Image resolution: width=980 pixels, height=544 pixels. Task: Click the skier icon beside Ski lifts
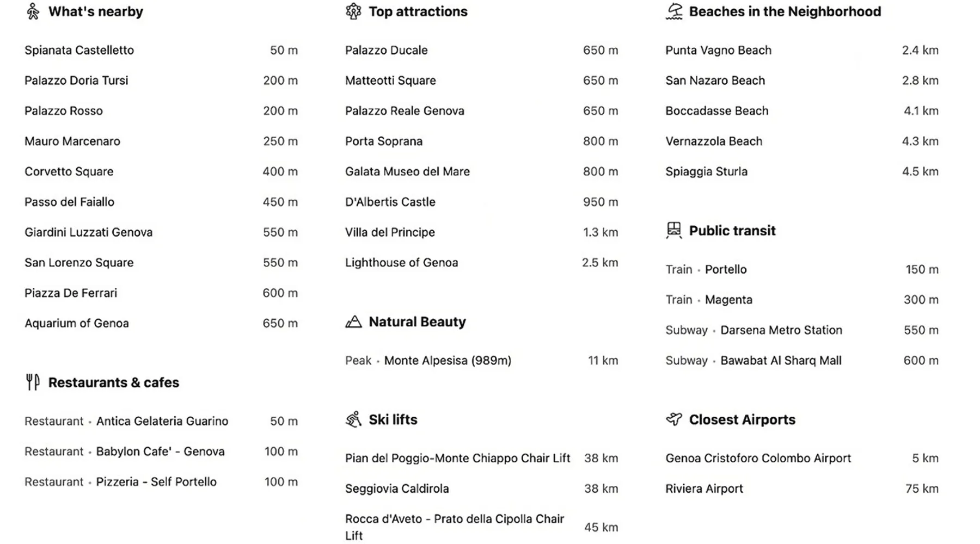(353, 419)
